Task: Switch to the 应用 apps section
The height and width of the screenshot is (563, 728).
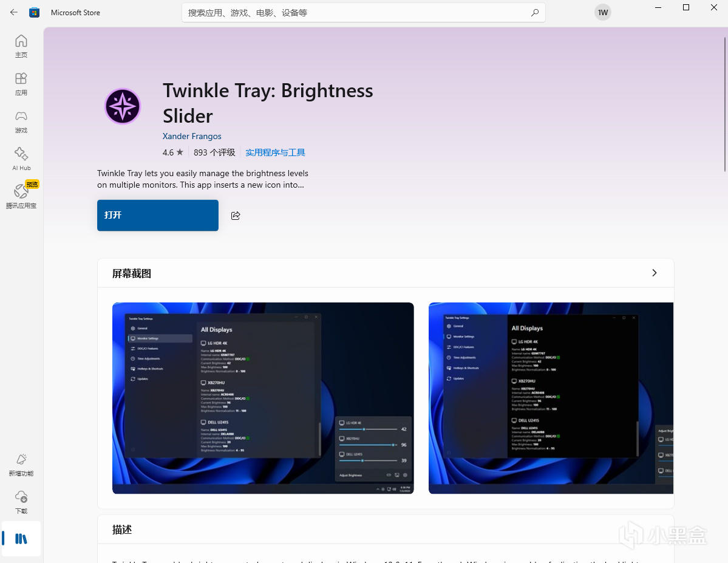Action: click(x=21, y=84)
